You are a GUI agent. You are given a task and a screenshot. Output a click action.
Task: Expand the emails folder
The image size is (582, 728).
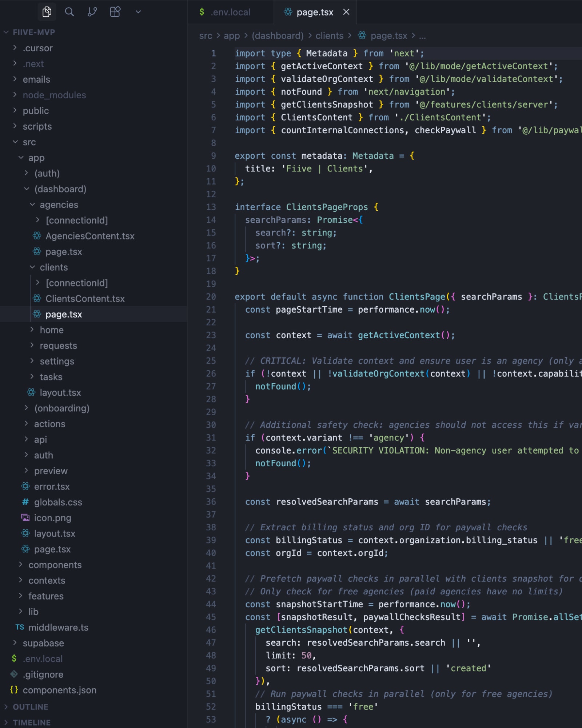point(94,79)
